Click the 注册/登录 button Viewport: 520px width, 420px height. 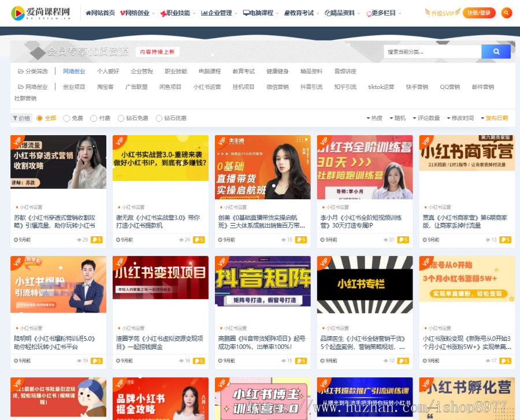click(x=479, y=13)
